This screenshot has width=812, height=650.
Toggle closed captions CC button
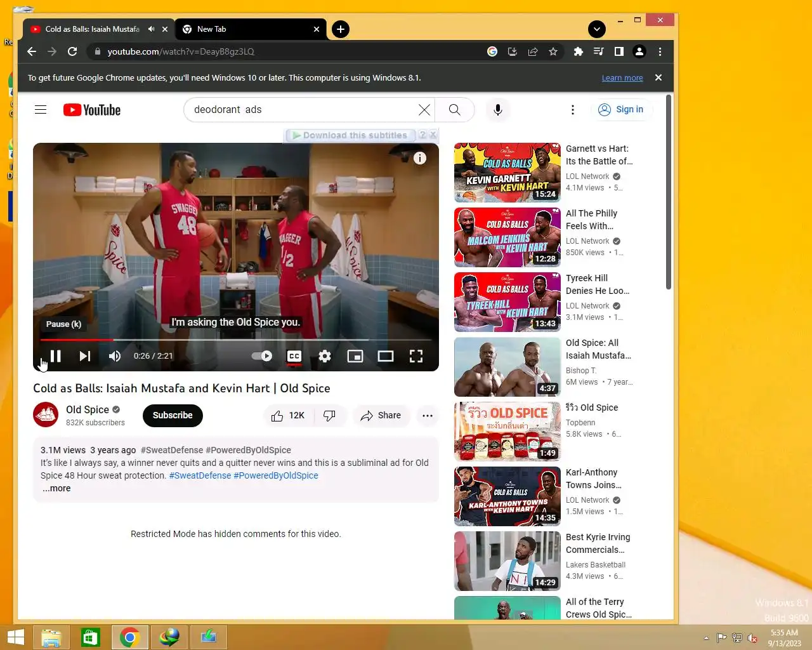(294, 356)
